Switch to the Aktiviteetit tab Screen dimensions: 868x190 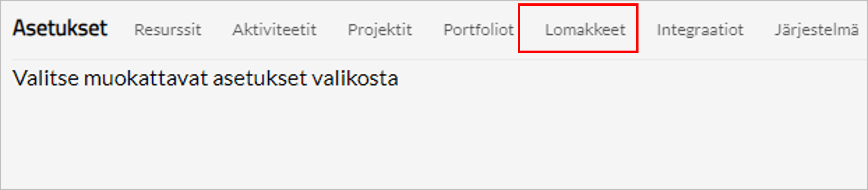tap(274, 30)
